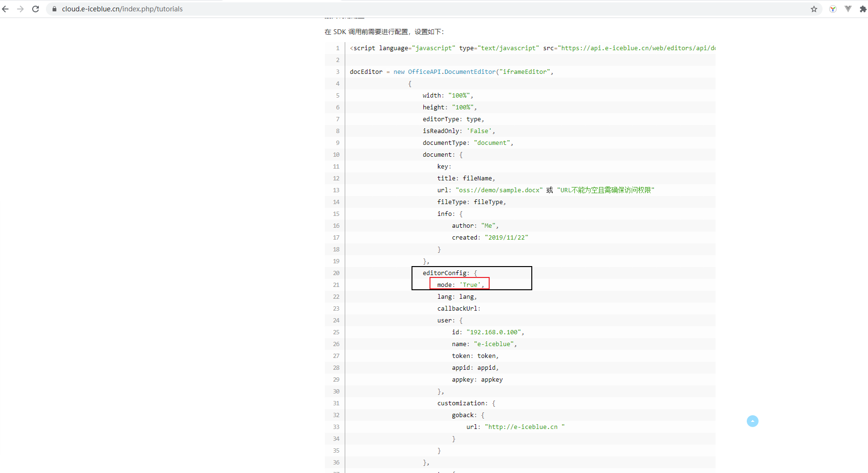Go back to the previous page
The width and height of the screenshot is (868, 473).
pyautogui.click(x=6, y=9)
